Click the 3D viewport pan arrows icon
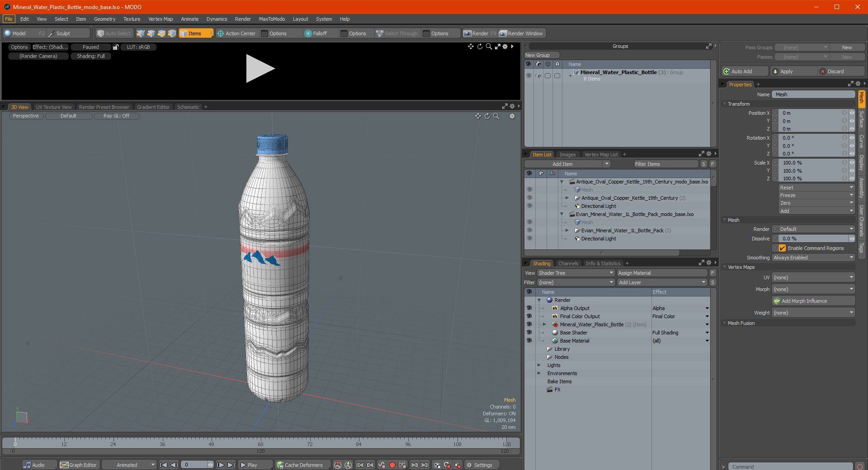Image resolution: width=868 pixels, height=470 pixels. point(478,116)
